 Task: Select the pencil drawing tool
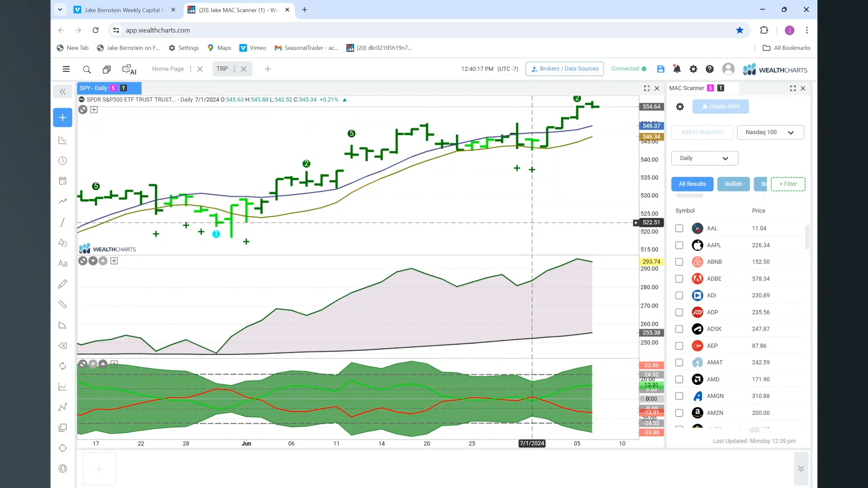(63, 284)
